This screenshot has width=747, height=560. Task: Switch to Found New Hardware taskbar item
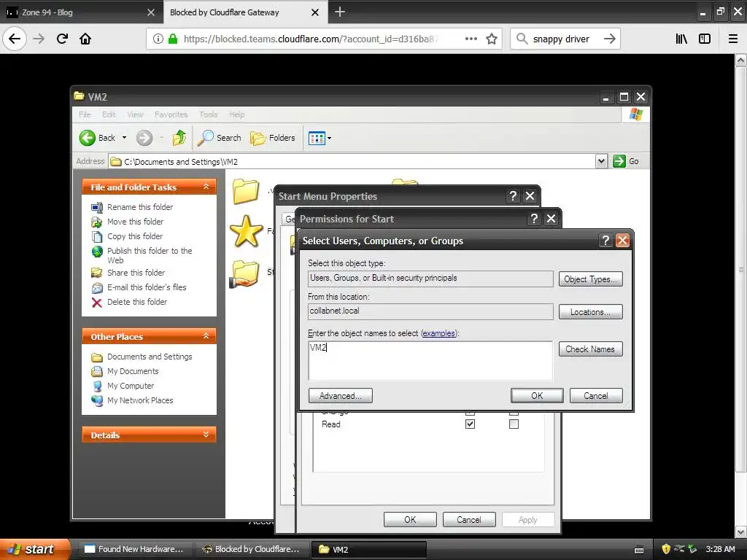134,549
